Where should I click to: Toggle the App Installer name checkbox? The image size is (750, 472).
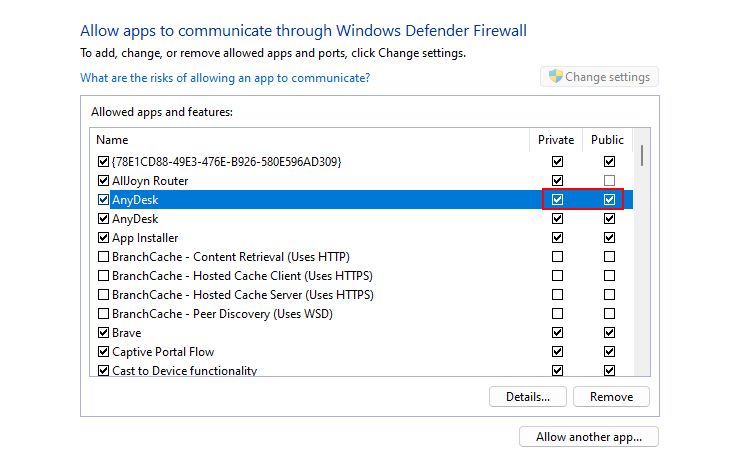(x=103, y=238)
